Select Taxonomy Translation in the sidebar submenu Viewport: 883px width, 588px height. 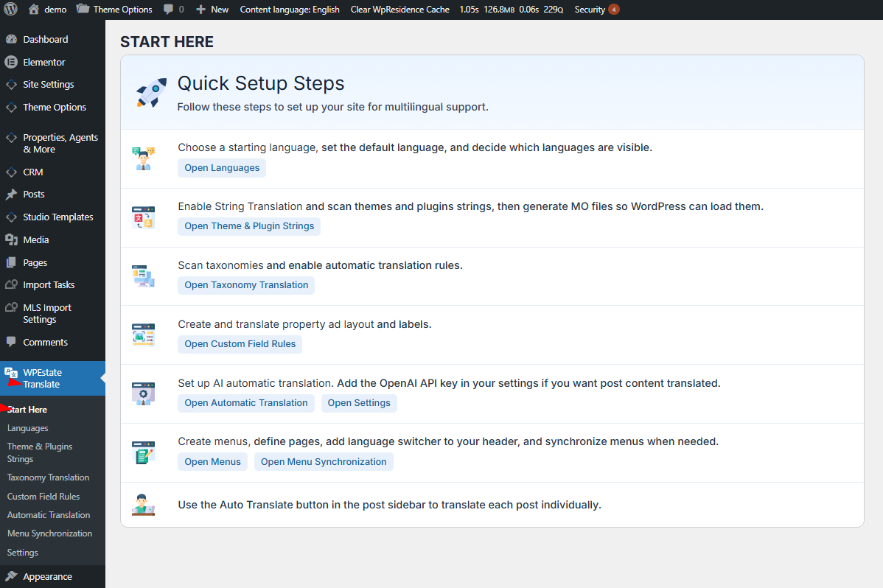coord(48,477)
